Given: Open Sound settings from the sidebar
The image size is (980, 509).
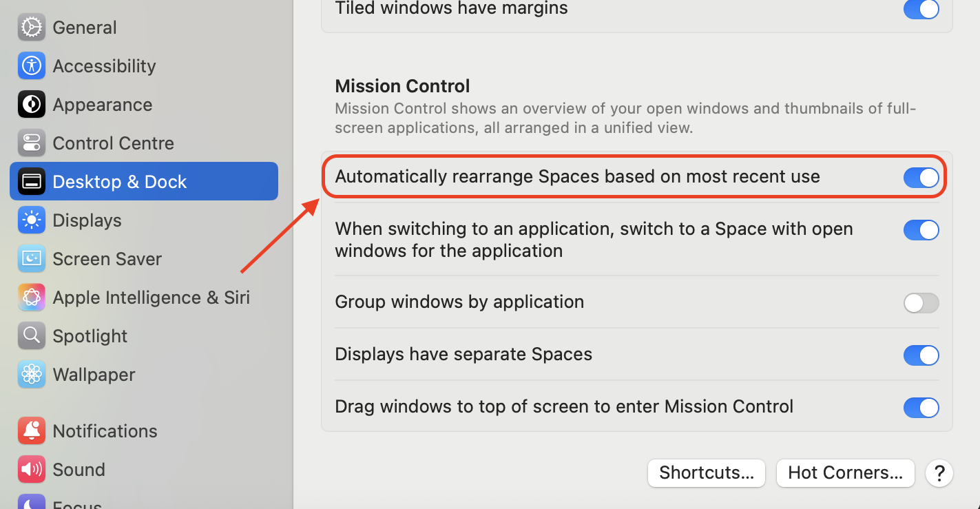Looking at the screenshot, I should click(x=79, y=469).
